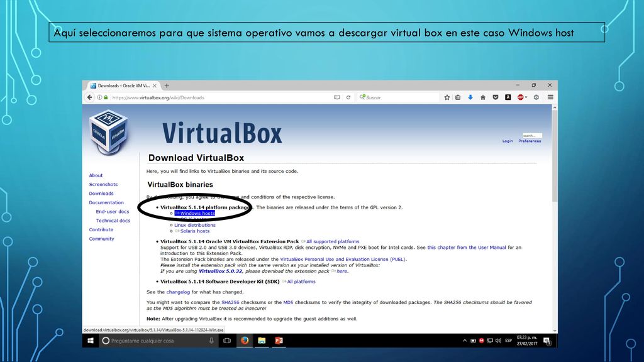Click the Cortana search box on taskbar

[158, 341]
